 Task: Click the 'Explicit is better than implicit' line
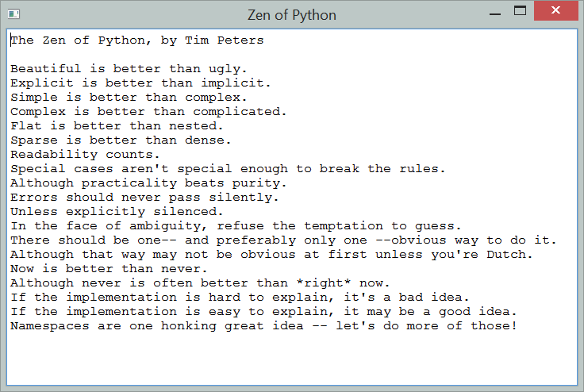(140, 83)
